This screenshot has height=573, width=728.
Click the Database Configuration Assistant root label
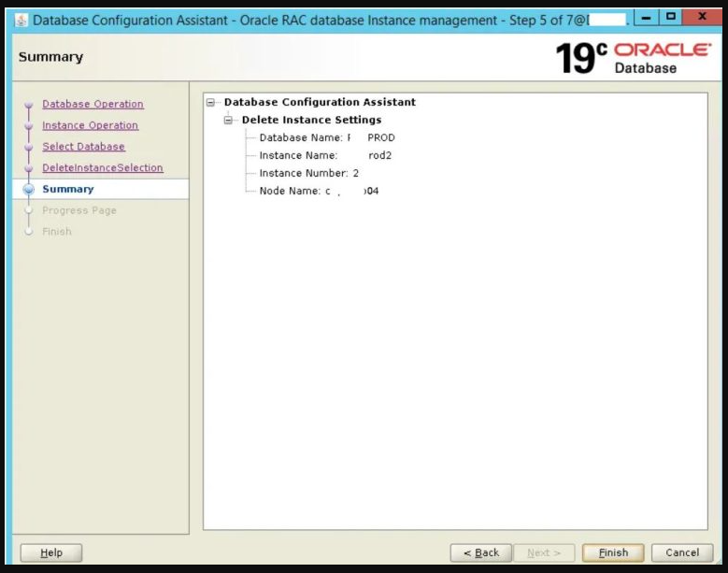click(x=320, y=102)
